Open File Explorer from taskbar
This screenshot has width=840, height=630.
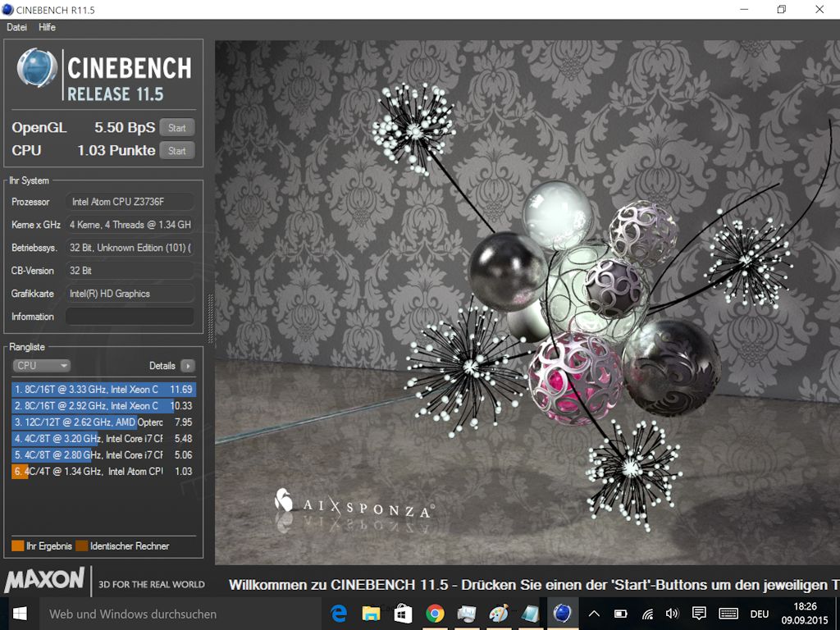click(371, 614)
